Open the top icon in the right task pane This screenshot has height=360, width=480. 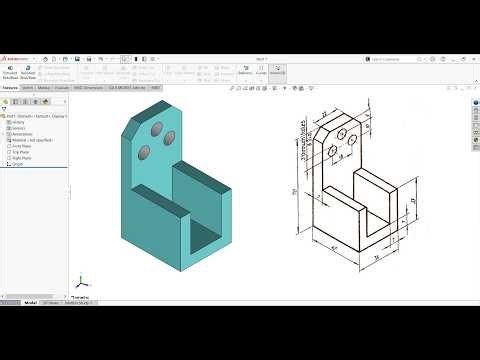point(476,103)
